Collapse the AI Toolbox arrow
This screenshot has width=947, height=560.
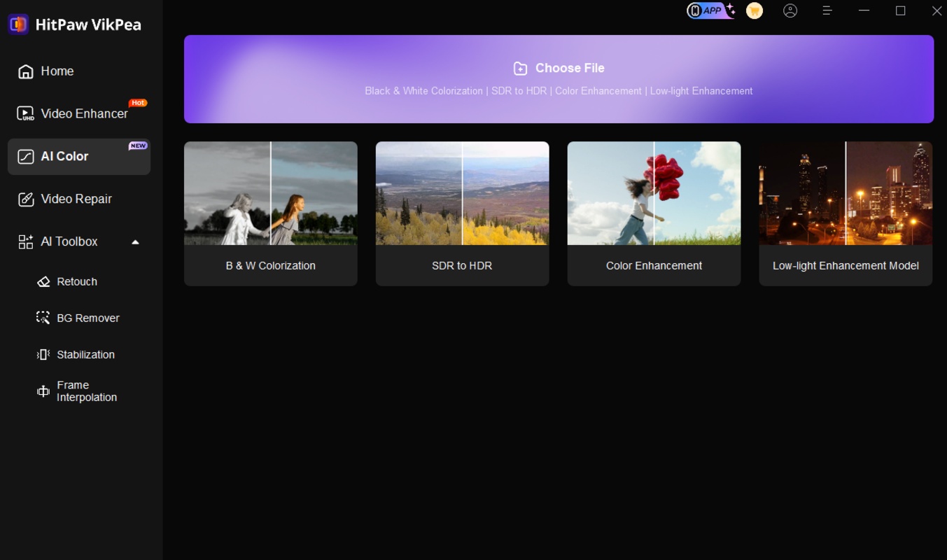coord(135,242)
